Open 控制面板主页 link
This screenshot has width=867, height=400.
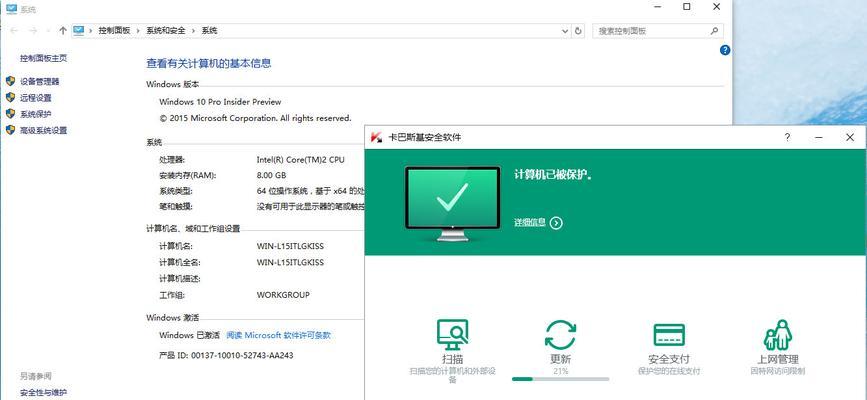(x=43, y=58)
